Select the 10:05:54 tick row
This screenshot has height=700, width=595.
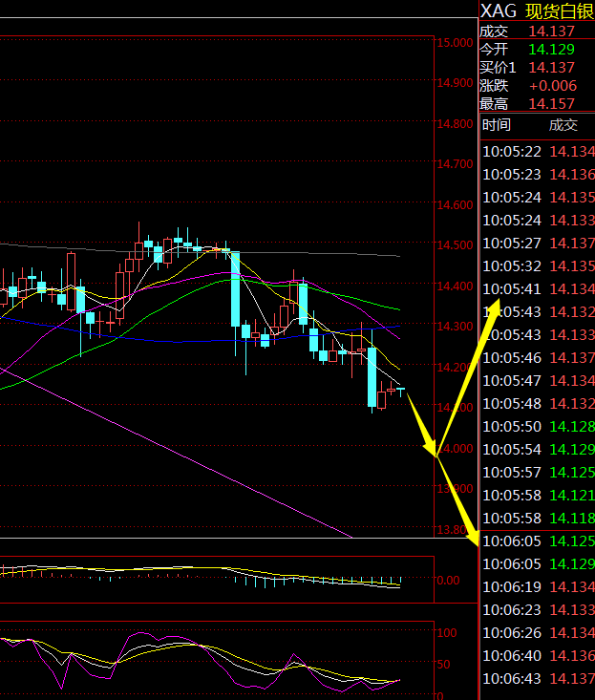tap(539, 450)
